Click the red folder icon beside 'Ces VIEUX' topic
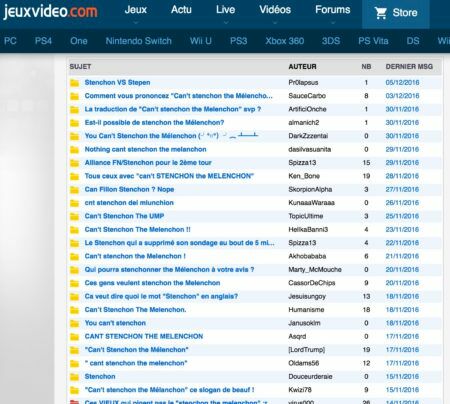 (74, 402)
